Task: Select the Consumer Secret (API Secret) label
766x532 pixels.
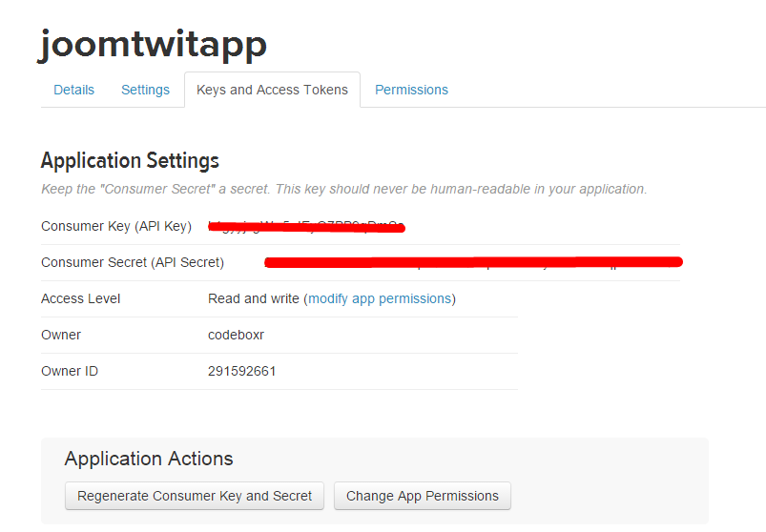Action: coord(133,262)
